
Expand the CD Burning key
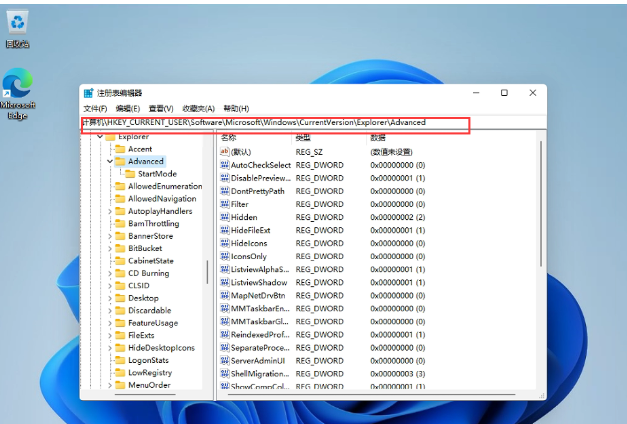pos(110,273)
